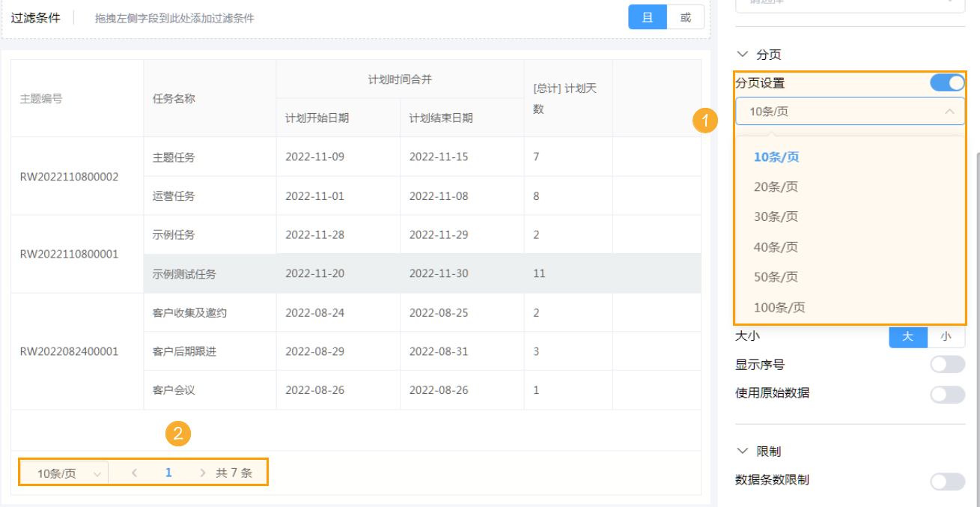Set size to 小
Screen dimensions: 980x507
tap(946, 336)
